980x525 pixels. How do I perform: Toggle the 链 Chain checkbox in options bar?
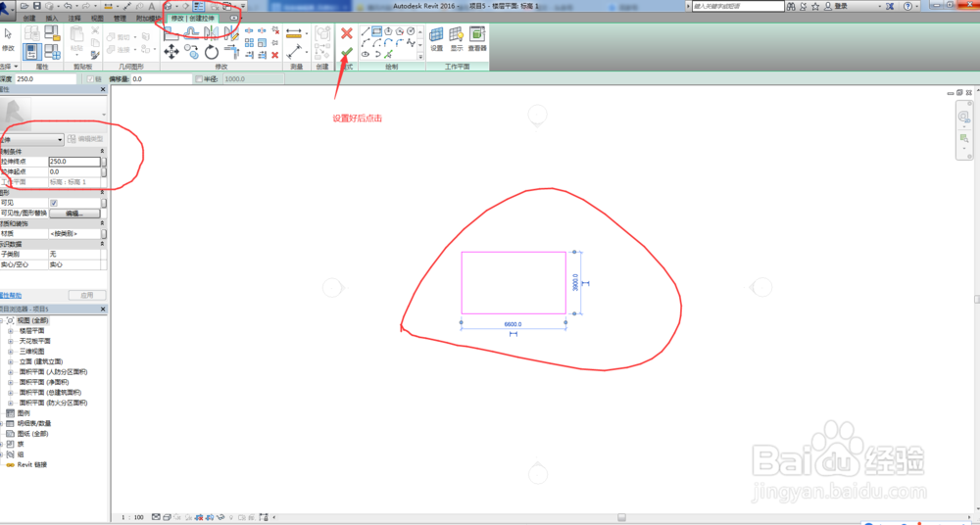[x=90, y=79]
